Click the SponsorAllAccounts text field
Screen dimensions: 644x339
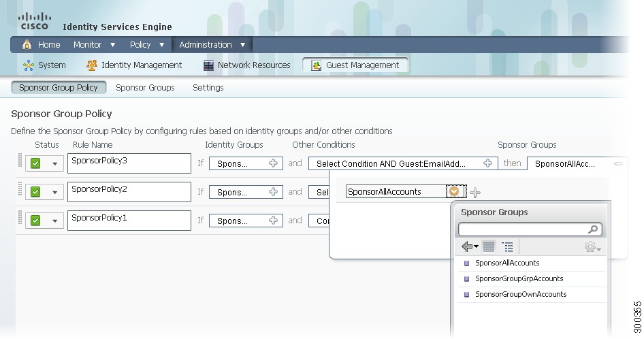[x=396, y=191]
